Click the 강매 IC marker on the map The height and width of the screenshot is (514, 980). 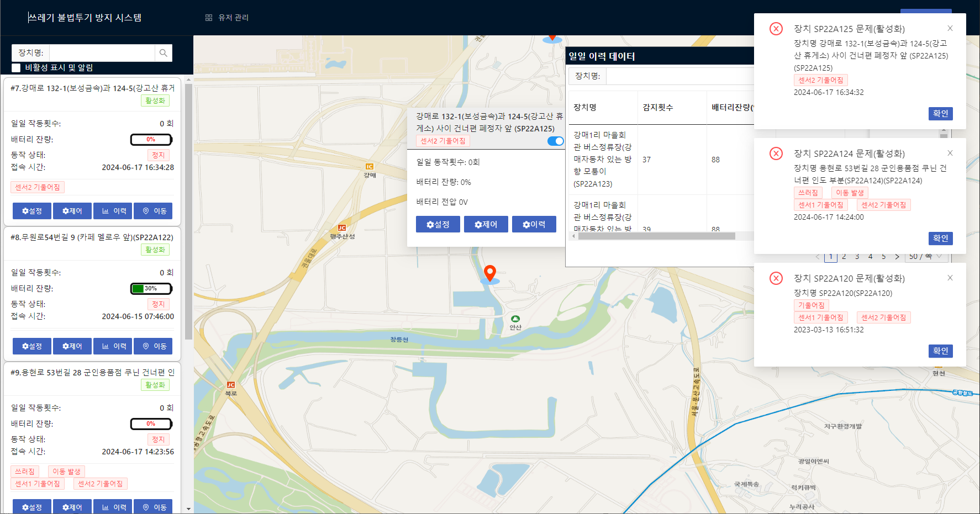point(370,167)
